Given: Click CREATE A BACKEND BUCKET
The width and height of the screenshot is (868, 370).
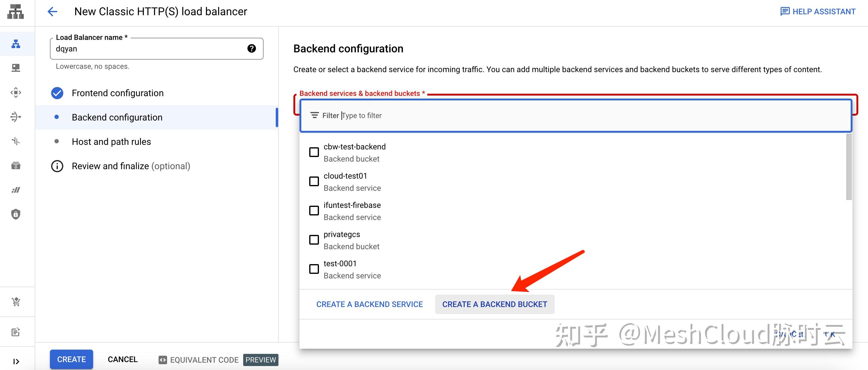Looking at the screenshot, I should 495,304.
